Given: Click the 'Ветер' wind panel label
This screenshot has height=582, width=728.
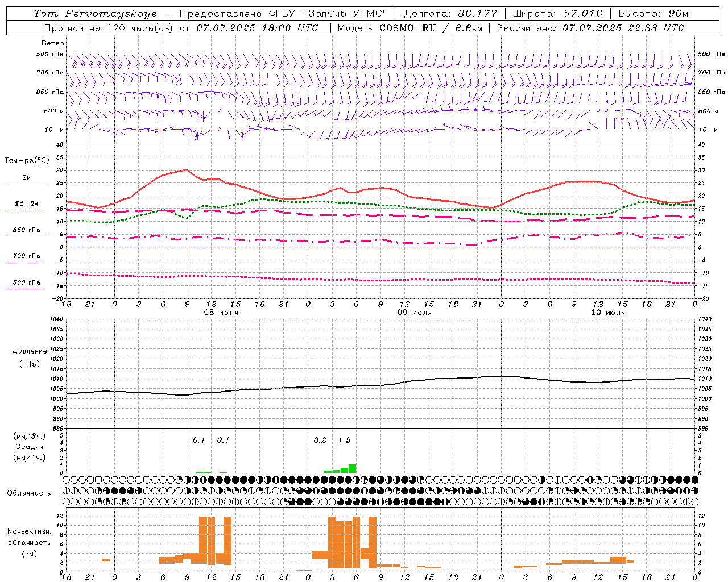Looking at the screenshot, I should [x=53, y=43].
